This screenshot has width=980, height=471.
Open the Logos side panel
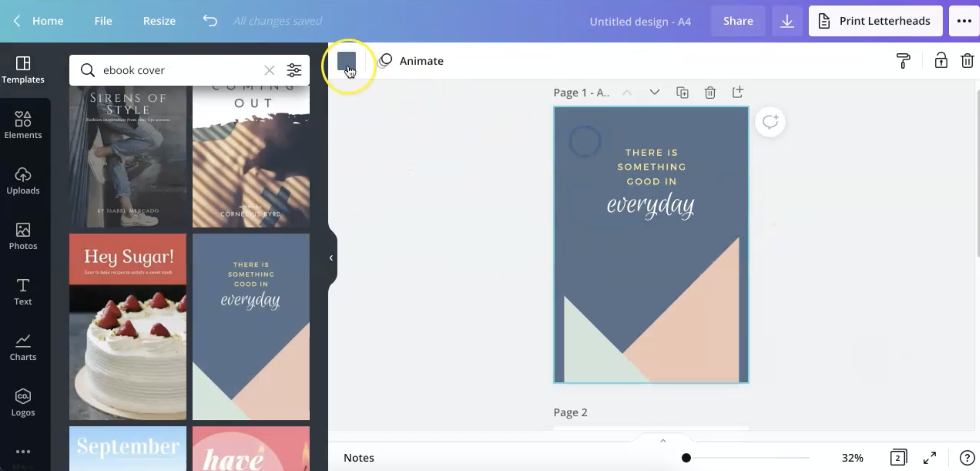(23, 403)
